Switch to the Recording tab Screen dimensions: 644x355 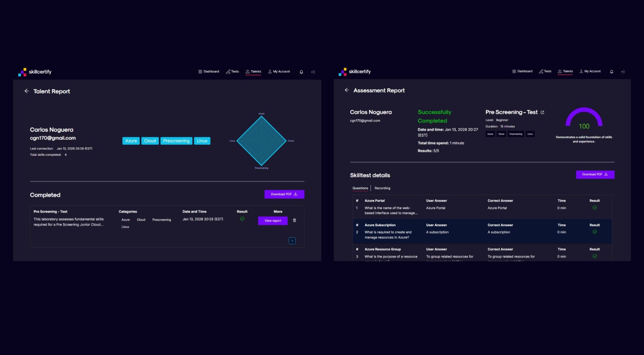[382, 188]
